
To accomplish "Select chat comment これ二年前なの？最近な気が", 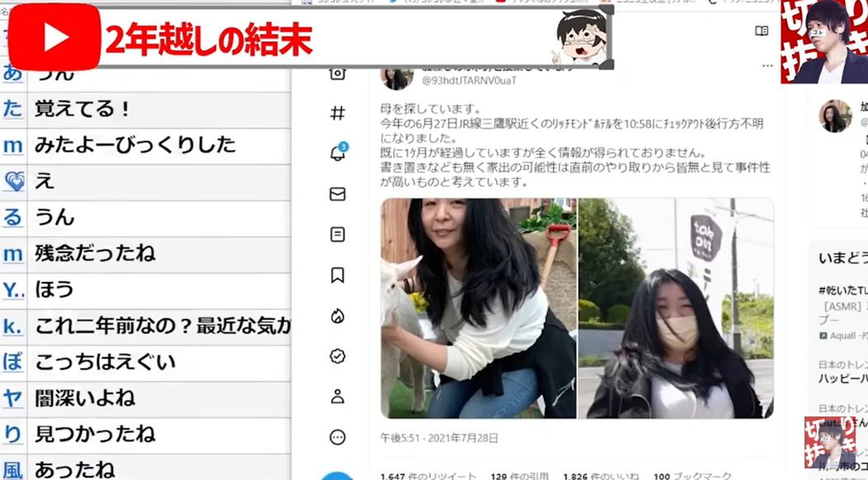I will click(163, 326).
